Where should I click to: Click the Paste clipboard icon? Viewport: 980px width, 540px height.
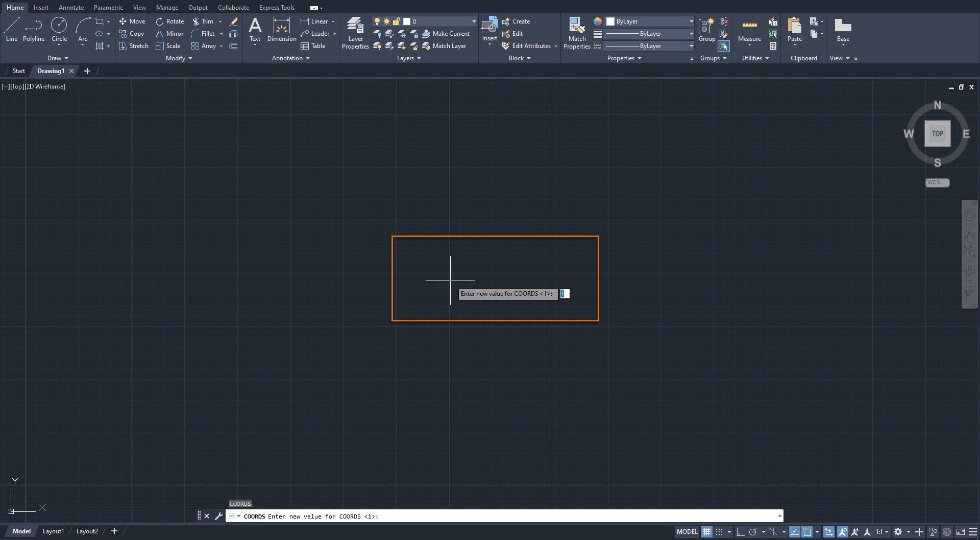tap(795, 31)
